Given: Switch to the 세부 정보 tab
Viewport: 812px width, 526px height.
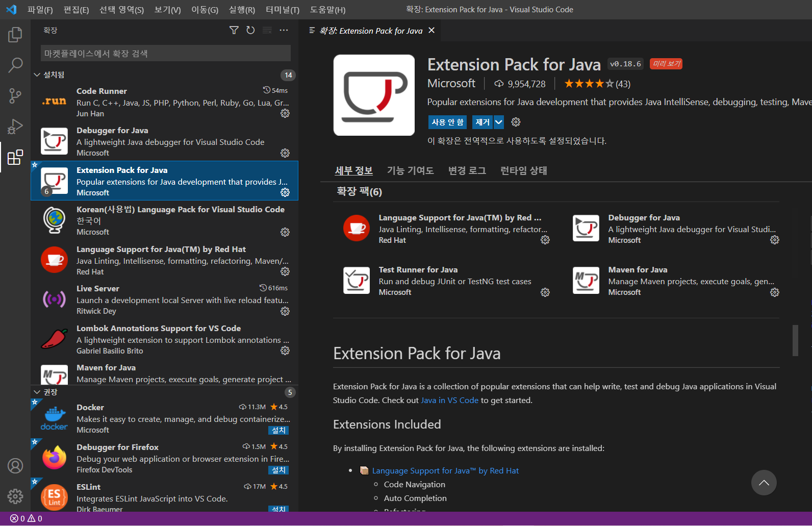Looking at the screenshot, I should pos(353,170).
